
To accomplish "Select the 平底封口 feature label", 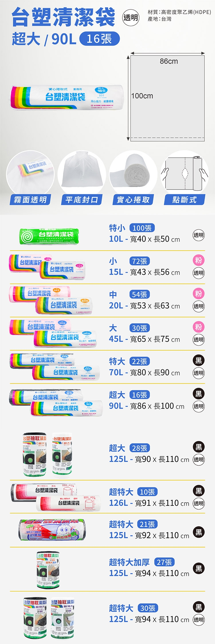I will tap(82, 200).
